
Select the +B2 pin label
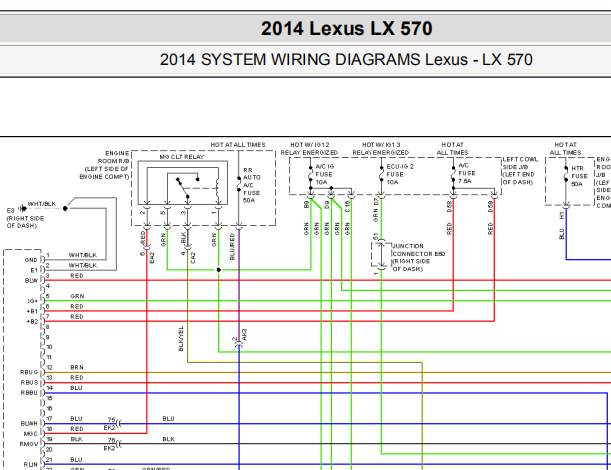tap(32, 322)
